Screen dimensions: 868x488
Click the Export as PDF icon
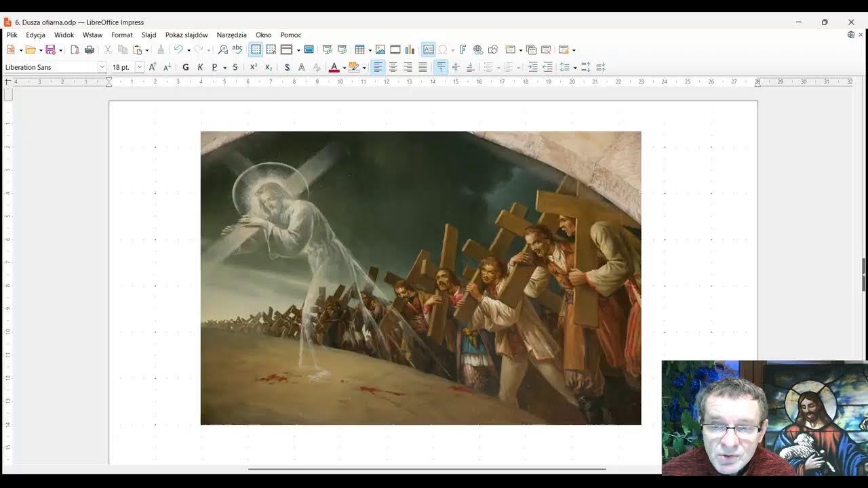[x=75, y=49]
